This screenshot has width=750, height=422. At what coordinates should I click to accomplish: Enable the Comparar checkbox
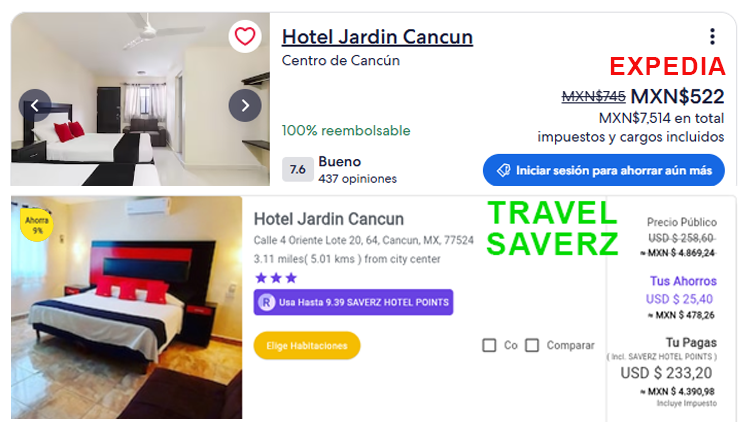532,345
